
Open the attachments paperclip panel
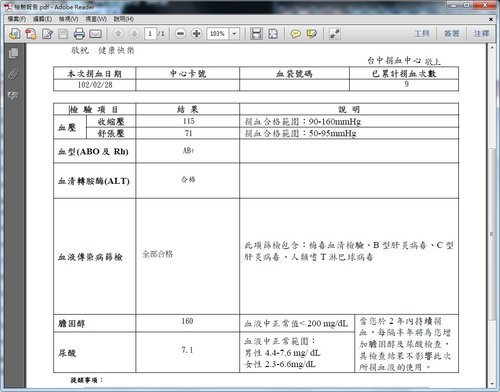13,74
